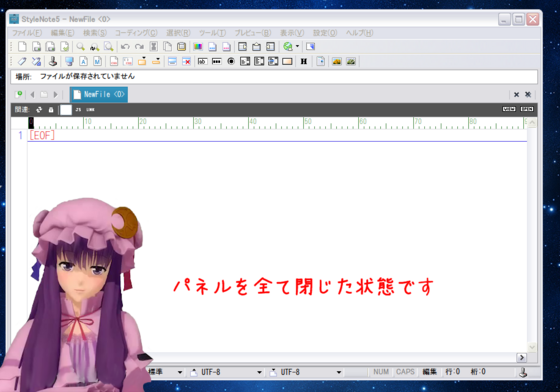Open the ファイル(F) menu
Screen dimensions: 560x392
click(27, 33)
